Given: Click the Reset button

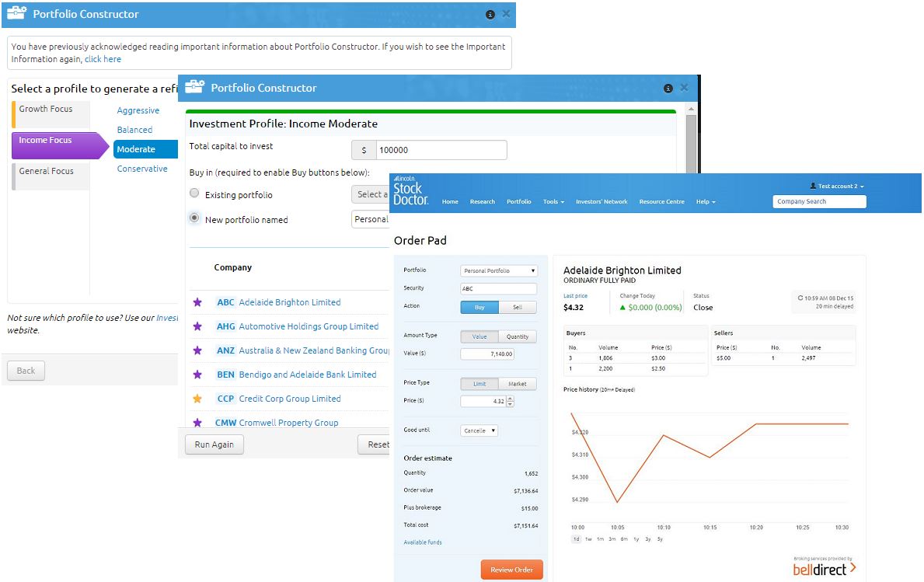Looking at the screenshot, I should 375,444.
